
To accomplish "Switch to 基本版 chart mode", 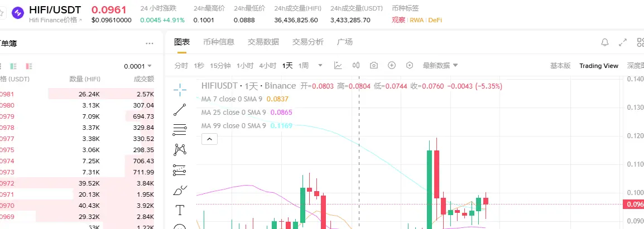I will (x=561, y=66).
